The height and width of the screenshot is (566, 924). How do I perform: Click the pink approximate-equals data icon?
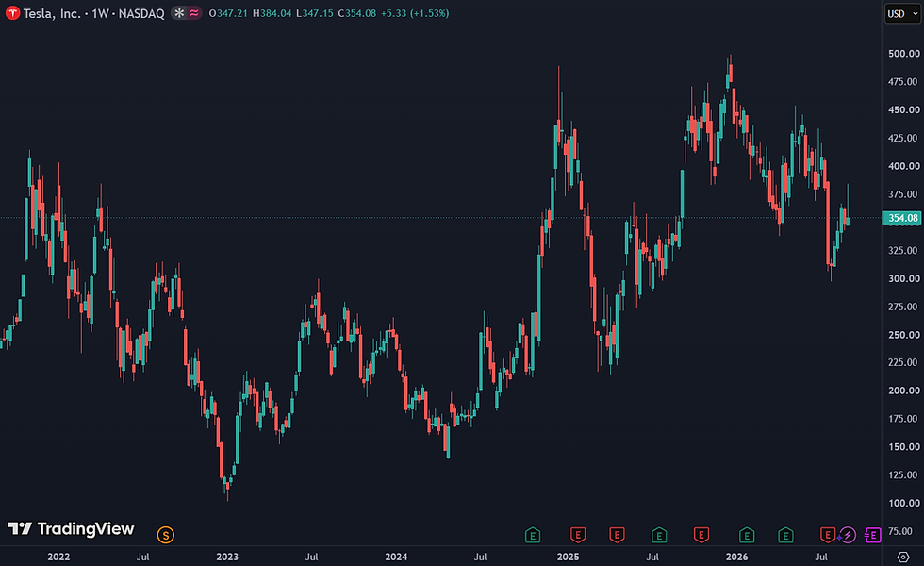[x=194, y=13]
